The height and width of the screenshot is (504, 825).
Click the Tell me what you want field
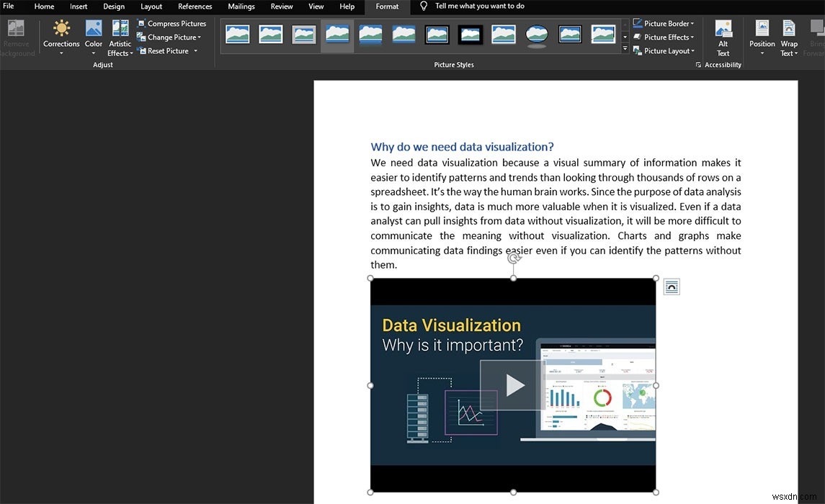[x=479, y=6]
